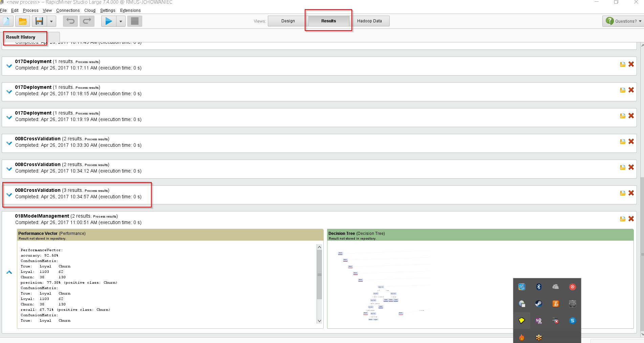Open the View menu

tap(47, 11)
